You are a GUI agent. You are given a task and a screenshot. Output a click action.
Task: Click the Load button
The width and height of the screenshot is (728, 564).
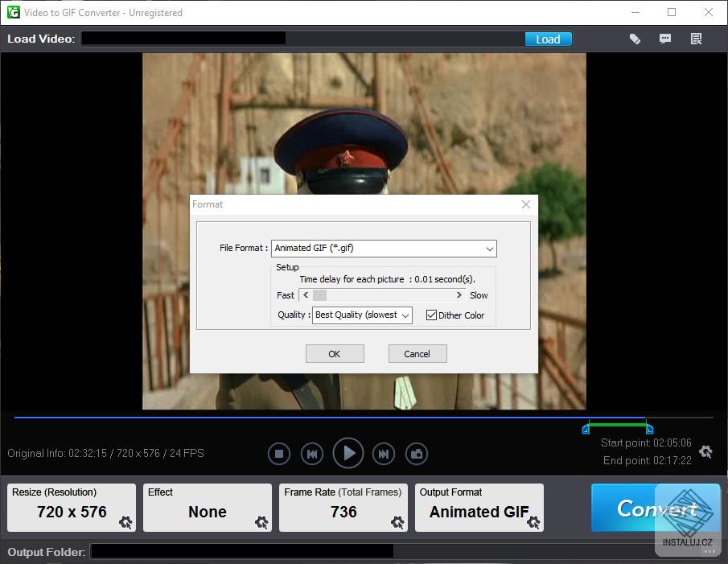549,39
